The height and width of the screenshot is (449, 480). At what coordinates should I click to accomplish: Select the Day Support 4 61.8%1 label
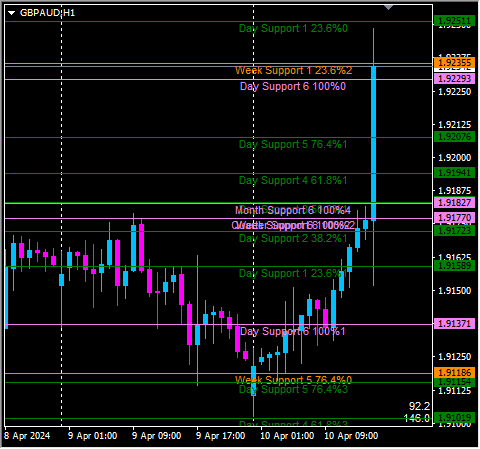pyautogui.click(x=293, y=181)
